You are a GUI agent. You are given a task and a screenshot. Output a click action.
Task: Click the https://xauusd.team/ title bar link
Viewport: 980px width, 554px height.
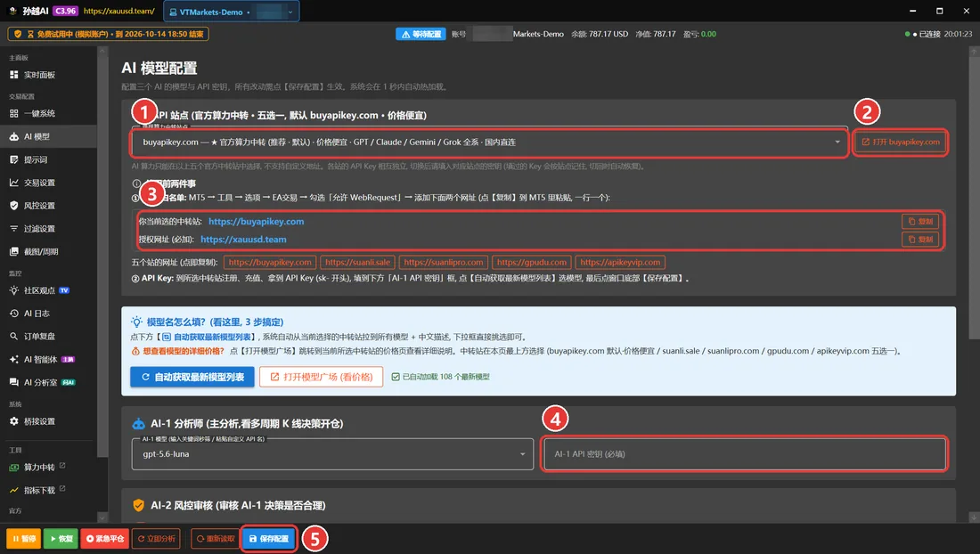(118, 11)
